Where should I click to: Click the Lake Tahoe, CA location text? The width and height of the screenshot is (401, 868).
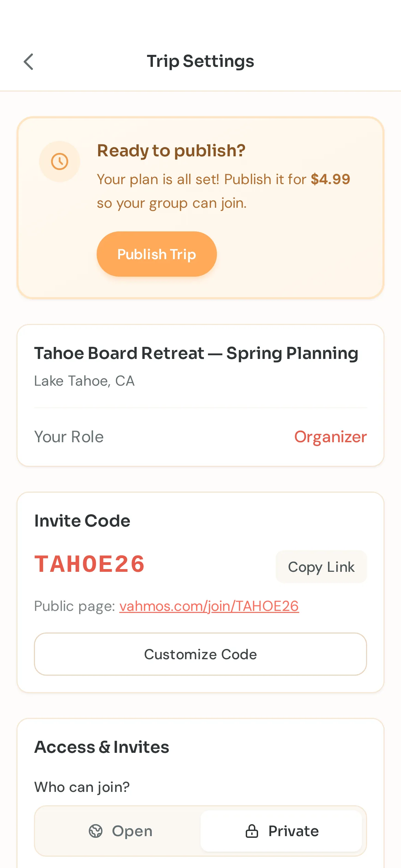coord(84,381)
